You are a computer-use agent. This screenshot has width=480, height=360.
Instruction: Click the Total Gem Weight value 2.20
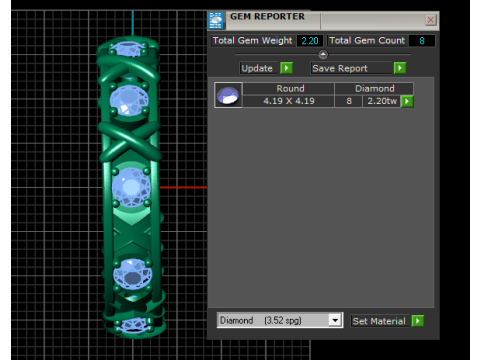pos(310,41)
